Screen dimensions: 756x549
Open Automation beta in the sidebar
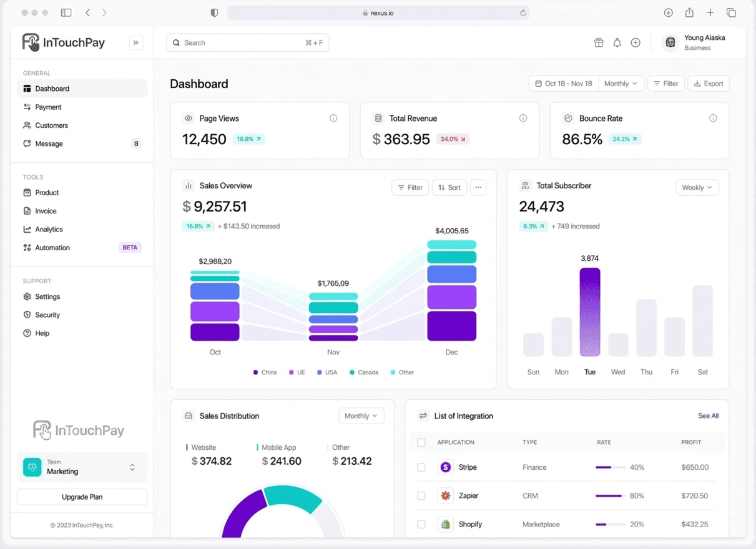tap(82, 248)
